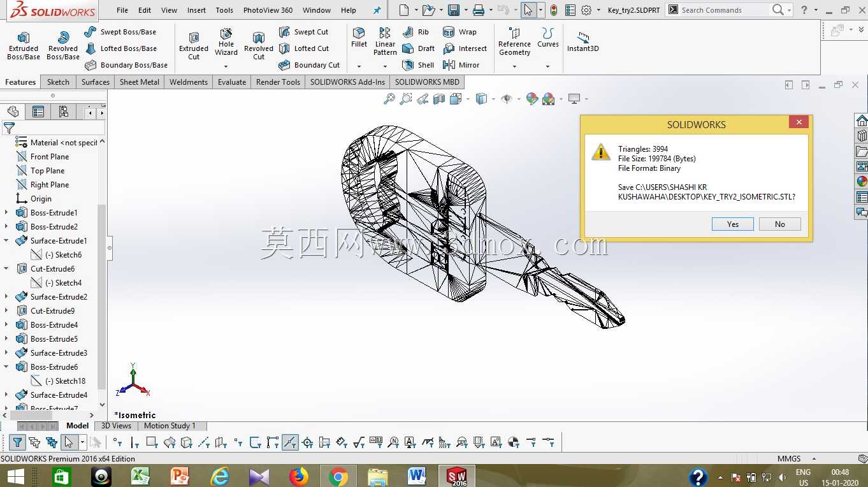The height and width of the screenshot is (487, 868).
Task: Open the Hole Wizard tool
Action: 226,42
